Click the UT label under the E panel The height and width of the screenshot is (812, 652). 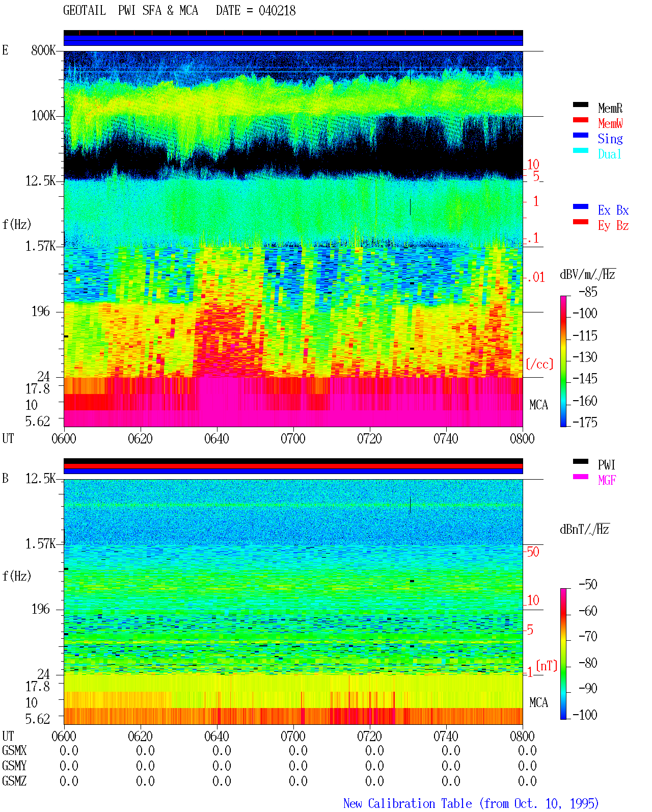pos(8,439)
